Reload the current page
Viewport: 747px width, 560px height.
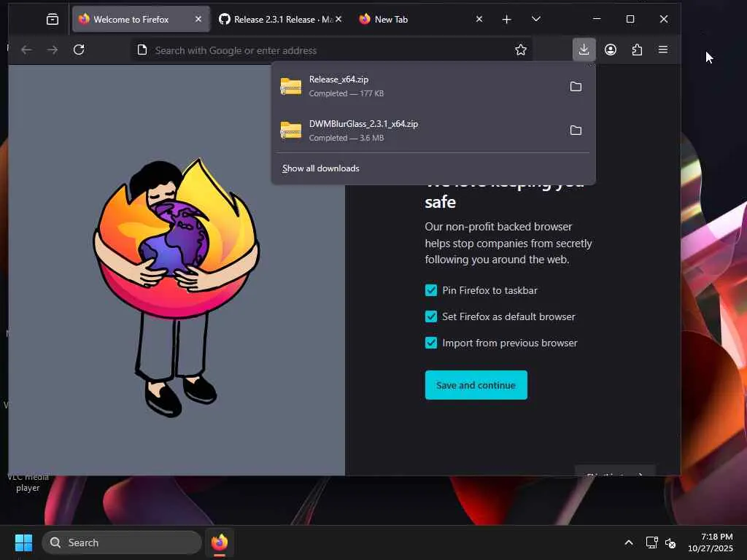79,50
